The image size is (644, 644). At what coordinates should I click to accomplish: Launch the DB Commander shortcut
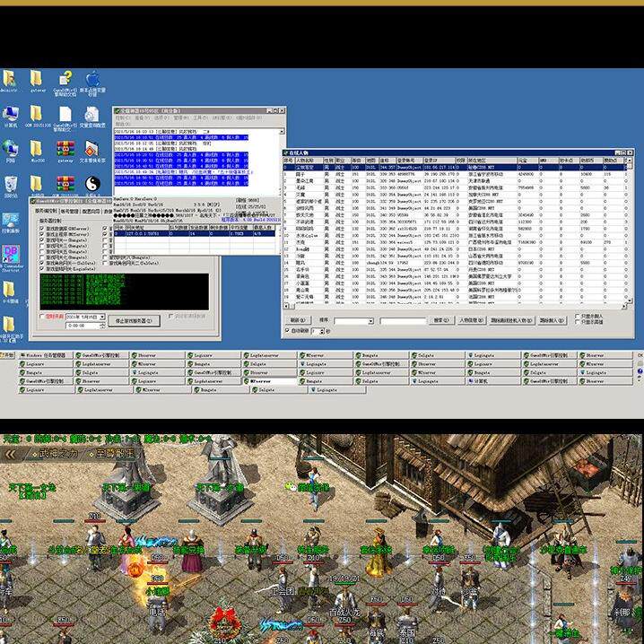11,258
